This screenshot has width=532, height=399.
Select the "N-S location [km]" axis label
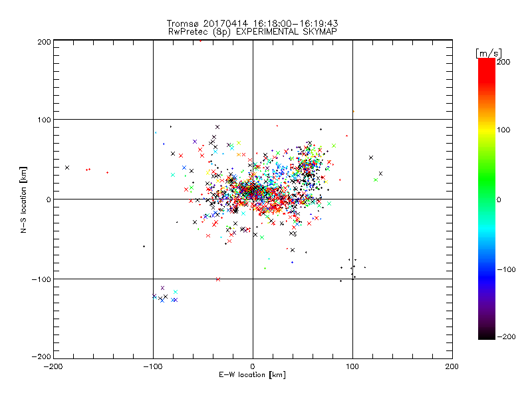[23, 199]
